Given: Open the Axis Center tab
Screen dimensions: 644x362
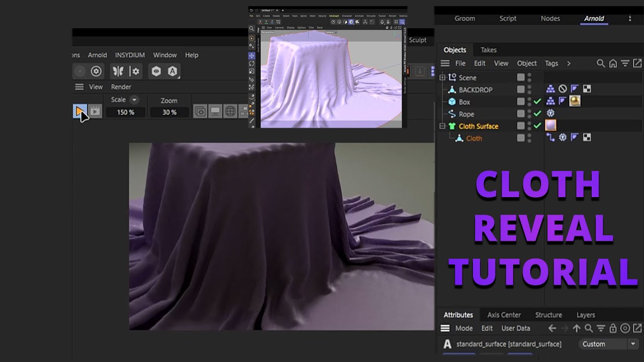Looking at the screenshot, I should [504, 315].
